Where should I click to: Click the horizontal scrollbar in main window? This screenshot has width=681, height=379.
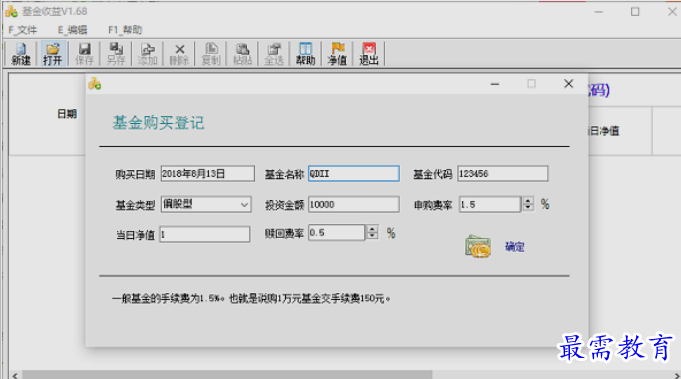tap(227, 375)
